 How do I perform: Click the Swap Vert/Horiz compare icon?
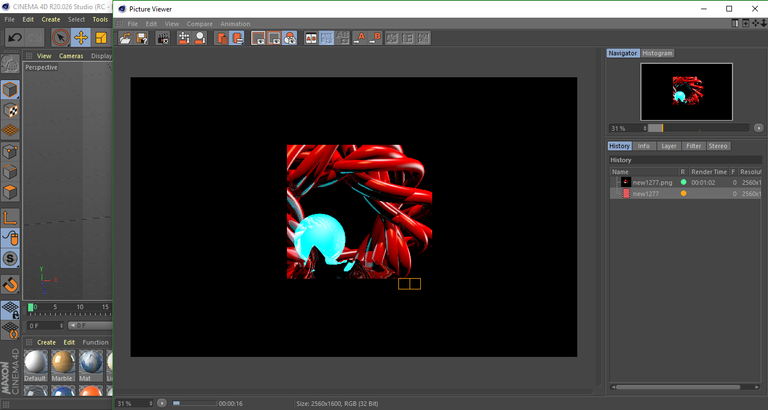pos(407,38)
